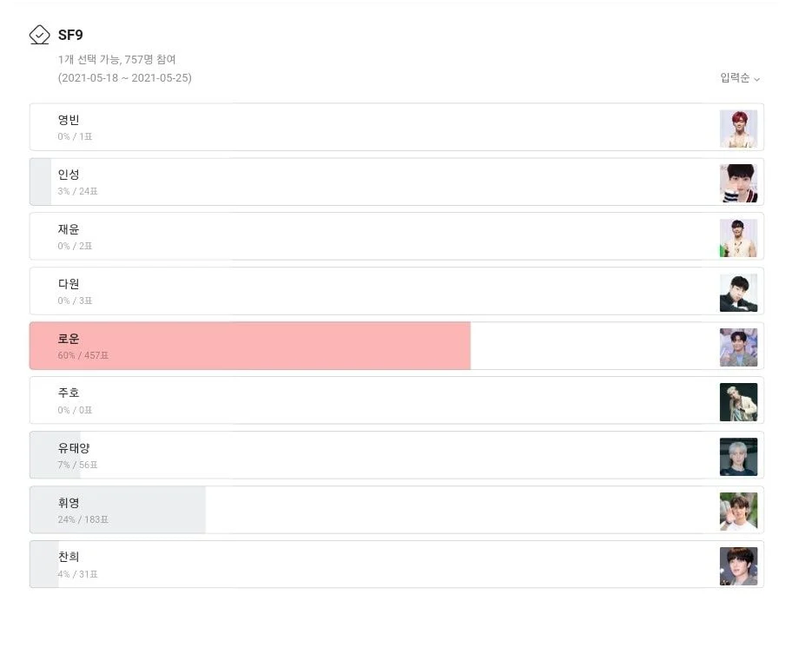View 찬희's photo thumbnail

pyautogui.click(x=738, y=566)
